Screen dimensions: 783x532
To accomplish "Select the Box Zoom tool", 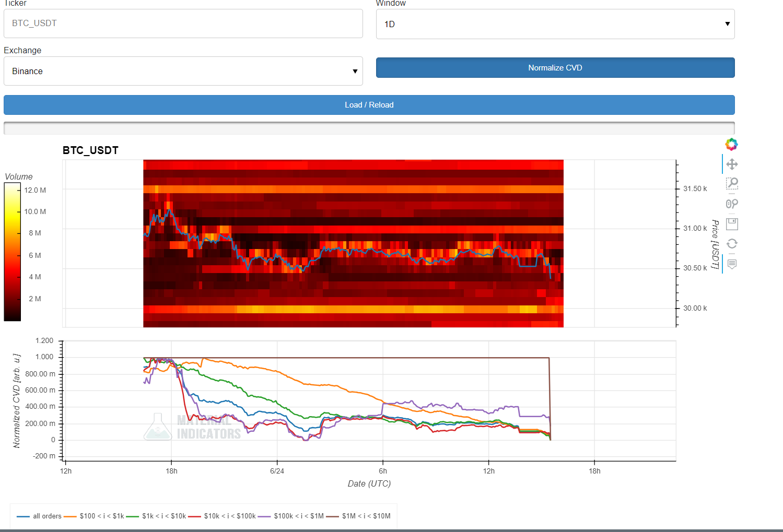I will 732,184.
